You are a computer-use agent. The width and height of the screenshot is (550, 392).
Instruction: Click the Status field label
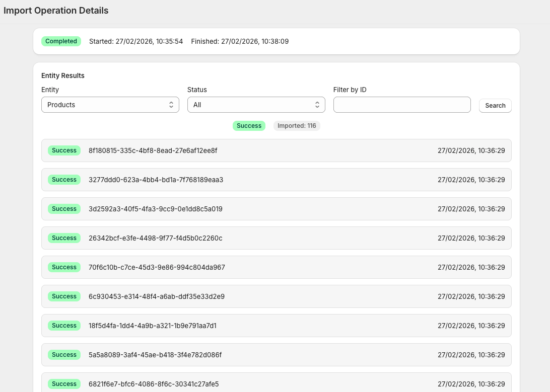tap(197, 90)
